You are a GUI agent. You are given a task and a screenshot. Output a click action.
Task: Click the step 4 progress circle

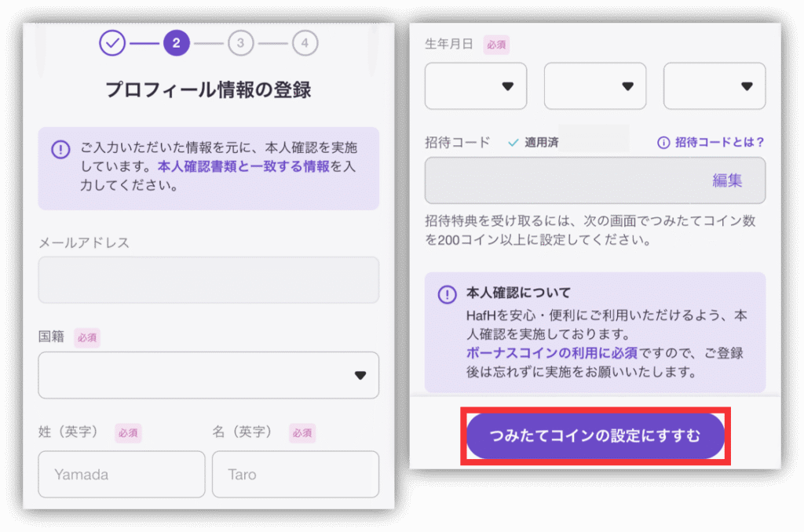coord(305,43)
